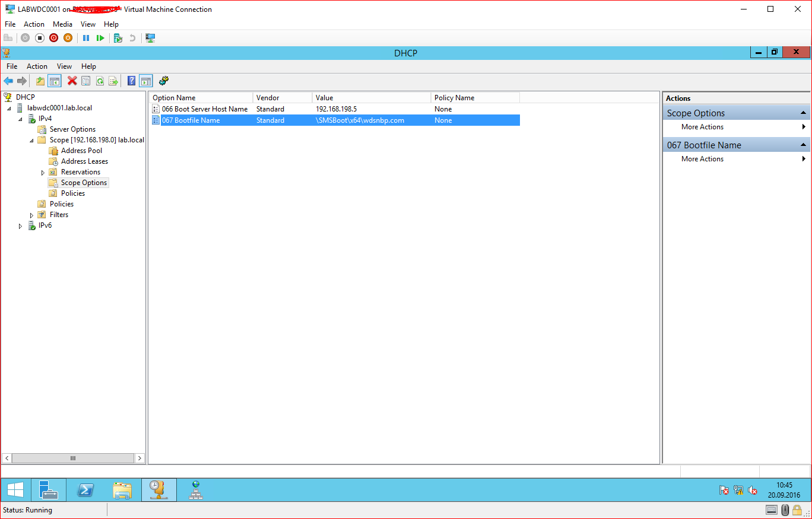The width and height of the screenshot is (812, 519).
Task: Open the DHCP console's View menu
Action: point(64,66)
